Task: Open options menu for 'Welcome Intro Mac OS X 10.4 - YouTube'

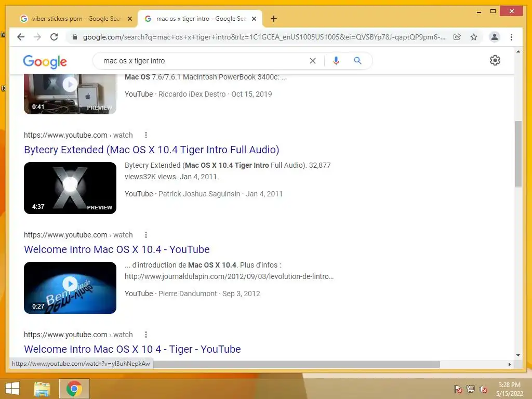Action: point(146,235)
